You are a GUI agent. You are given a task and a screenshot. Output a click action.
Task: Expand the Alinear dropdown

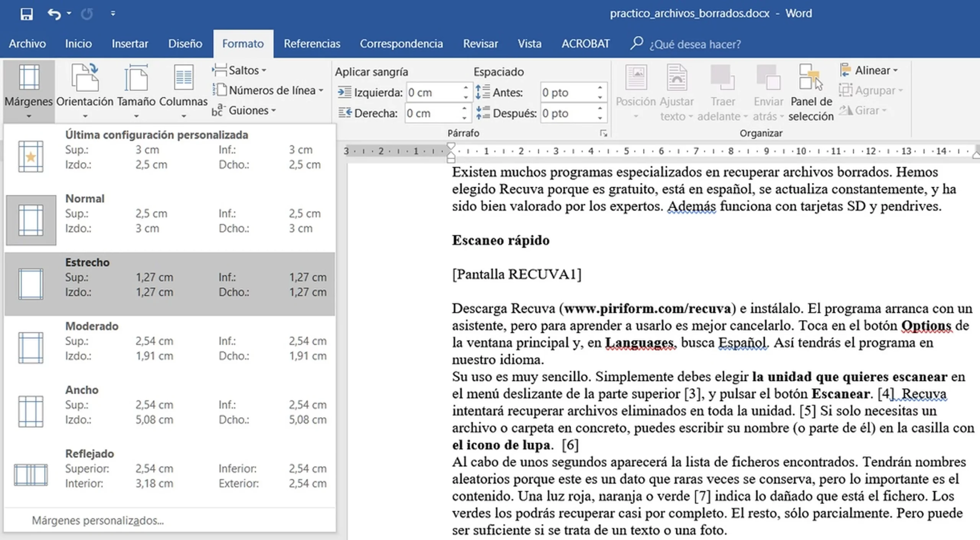(x=869, y=70)
